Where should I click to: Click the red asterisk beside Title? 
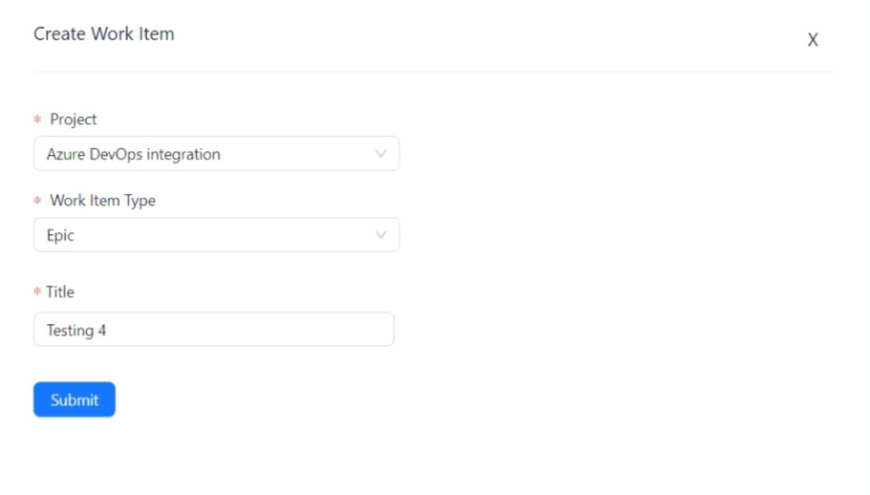(38, 293)
